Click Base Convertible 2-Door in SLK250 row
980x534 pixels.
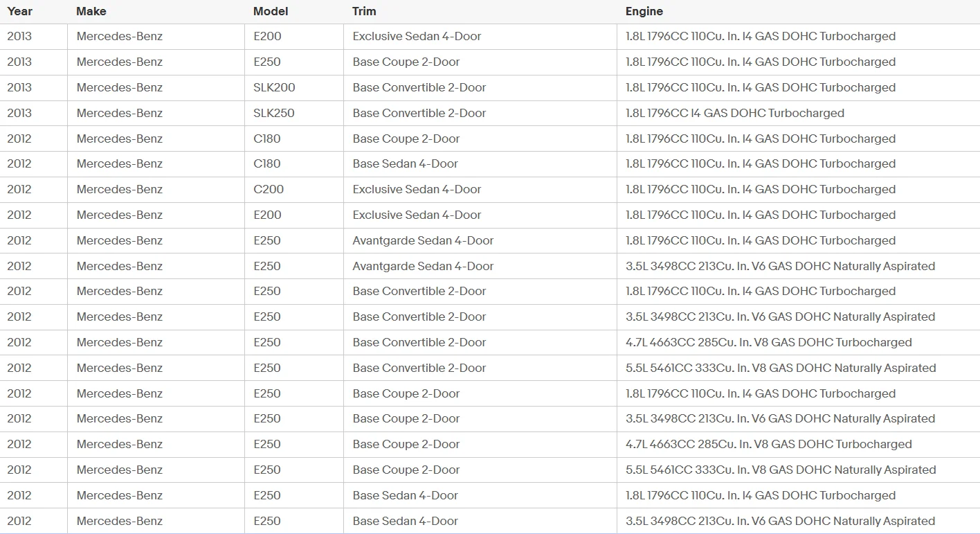tap(419, 113)
